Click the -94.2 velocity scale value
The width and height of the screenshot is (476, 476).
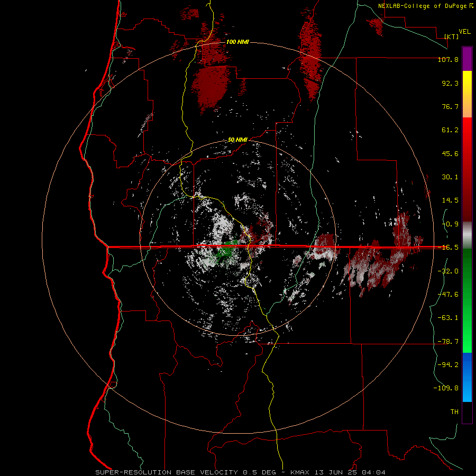tap(448, 364)
